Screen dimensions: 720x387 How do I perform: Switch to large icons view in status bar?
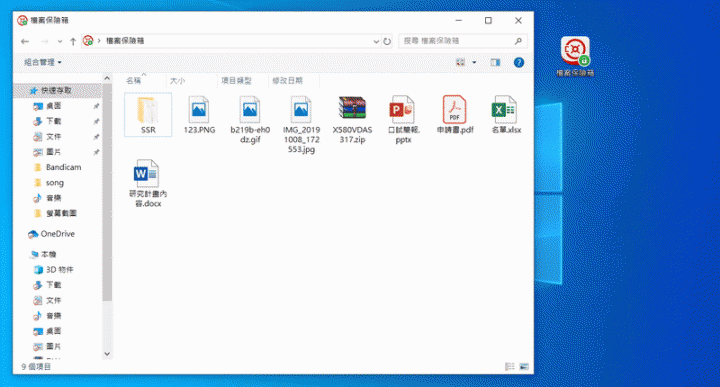coord(524,366)
